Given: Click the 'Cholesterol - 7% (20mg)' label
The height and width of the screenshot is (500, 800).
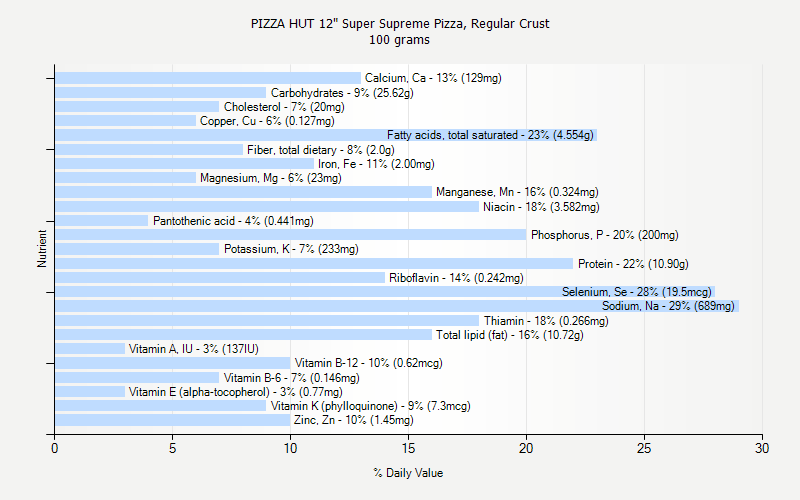Looking at the screenshot, I should (284, 107).
